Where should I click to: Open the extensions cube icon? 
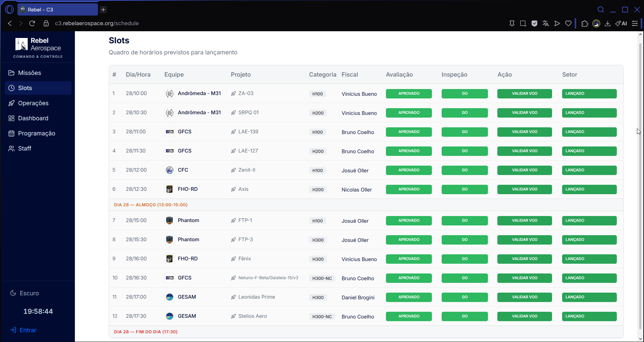pyautogui.click(x=585, y=23)
